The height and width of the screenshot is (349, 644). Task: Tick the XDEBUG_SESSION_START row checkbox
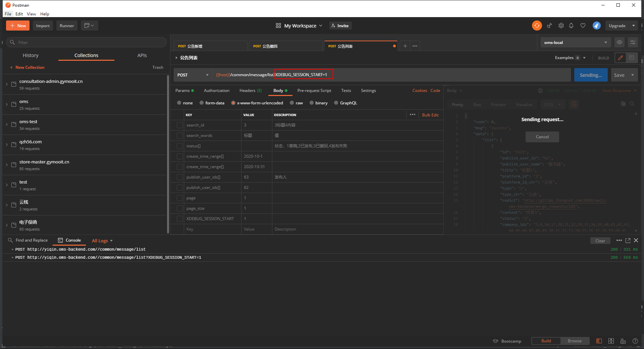(x=180, y=219)
